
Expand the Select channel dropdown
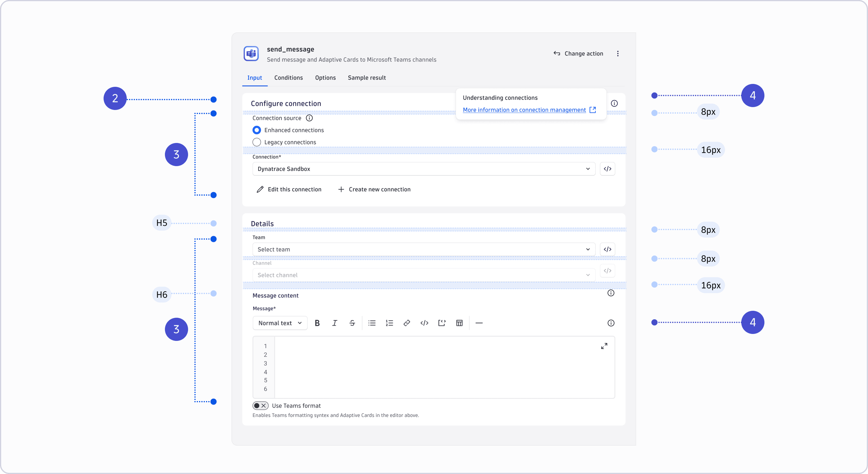[x=424, y=275]
